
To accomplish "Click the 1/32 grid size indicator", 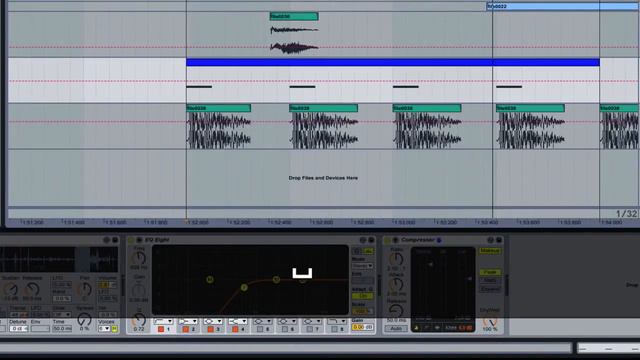I will pyautogui.click(x=626, y=213).
